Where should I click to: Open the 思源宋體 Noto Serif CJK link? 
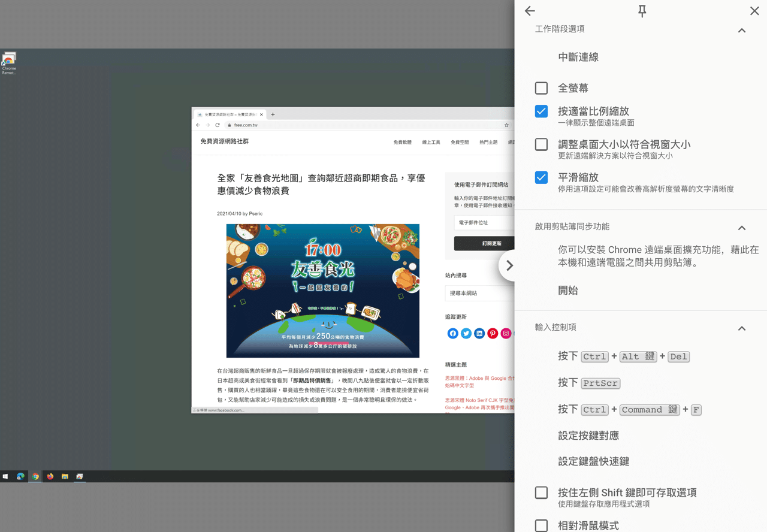pos(479,404)
